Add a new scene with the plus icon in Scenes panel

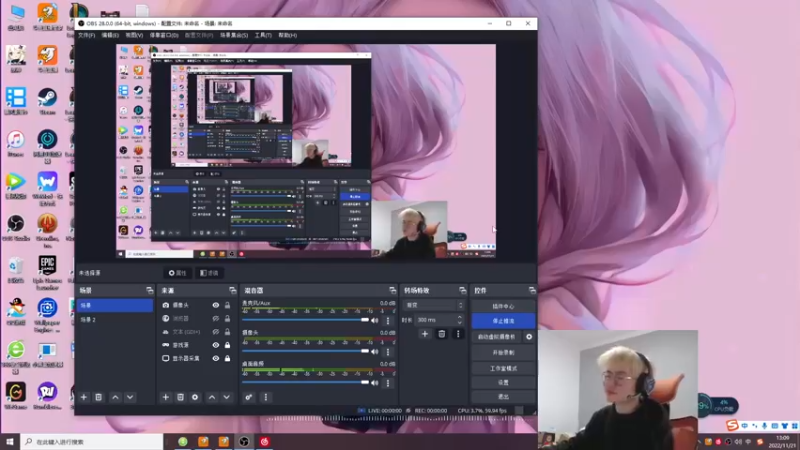click(84, 397)
